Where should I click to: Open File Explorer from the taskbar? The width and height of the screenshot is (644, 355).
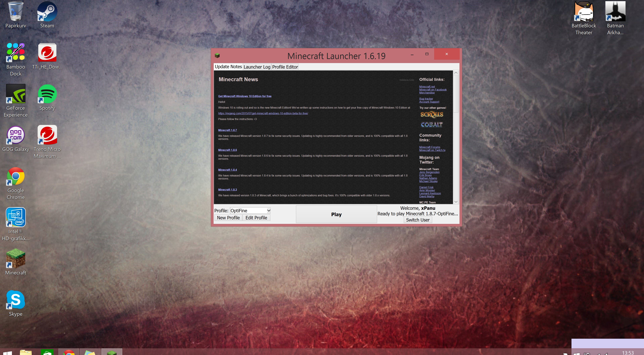click(x=26, y=352)
